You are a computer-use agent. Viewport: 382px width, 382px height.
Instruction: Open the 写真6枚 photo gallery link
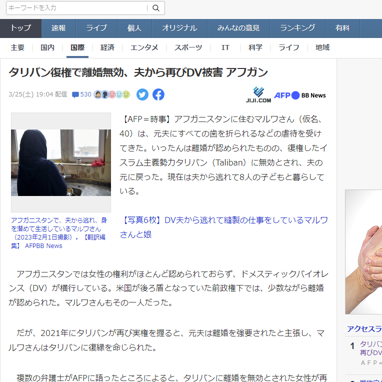pos(224,227)
